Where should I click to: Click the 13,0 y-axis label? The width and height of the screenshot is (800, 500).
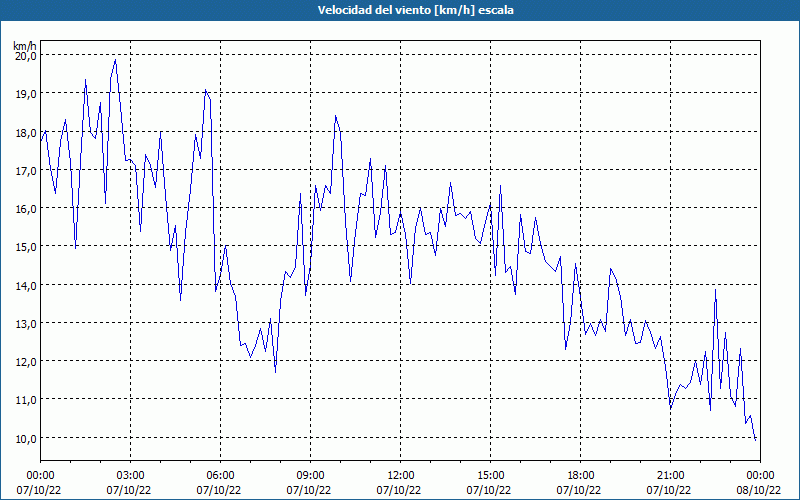coord(26,323)
